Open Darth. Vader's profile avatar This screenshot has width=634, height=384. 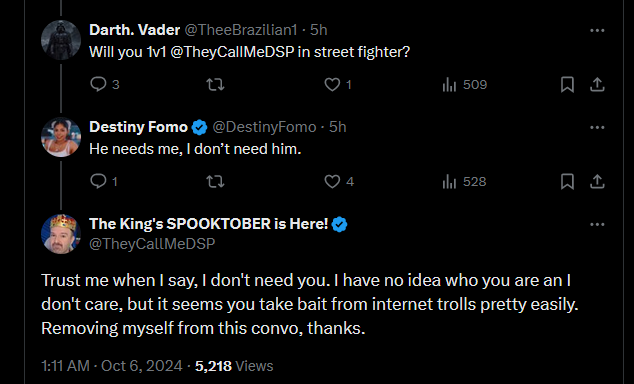pos(61,40)
